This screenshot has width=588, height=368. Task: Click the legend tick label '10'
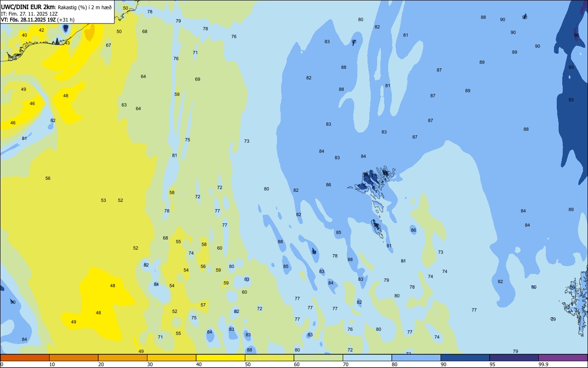click(x=52, y=364)
